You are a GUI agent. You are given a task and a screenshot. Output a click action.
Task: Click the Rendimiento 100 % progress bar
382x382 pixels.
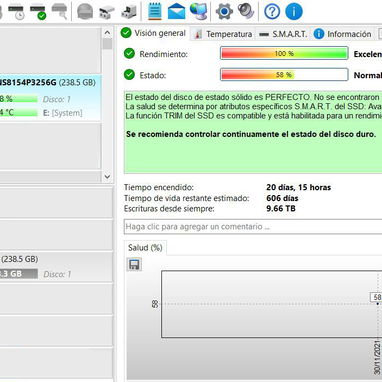click(284, 53)
